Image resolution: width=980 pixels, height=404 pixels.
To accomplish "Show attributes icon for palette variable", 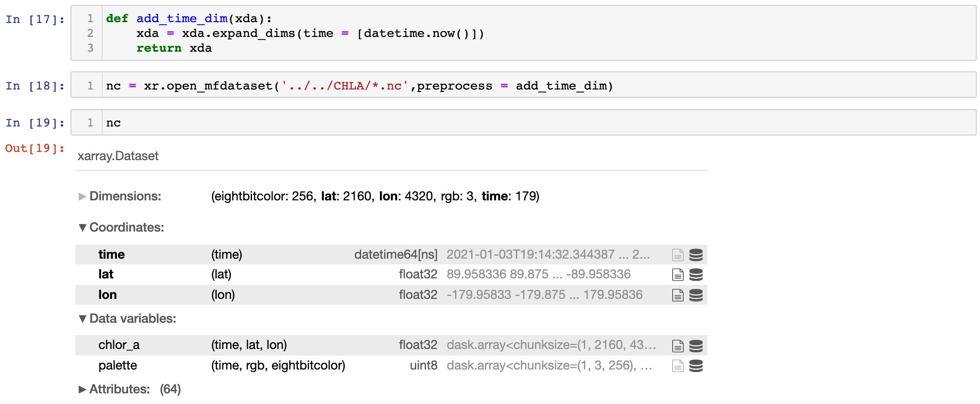I will [x=678, y=366].
